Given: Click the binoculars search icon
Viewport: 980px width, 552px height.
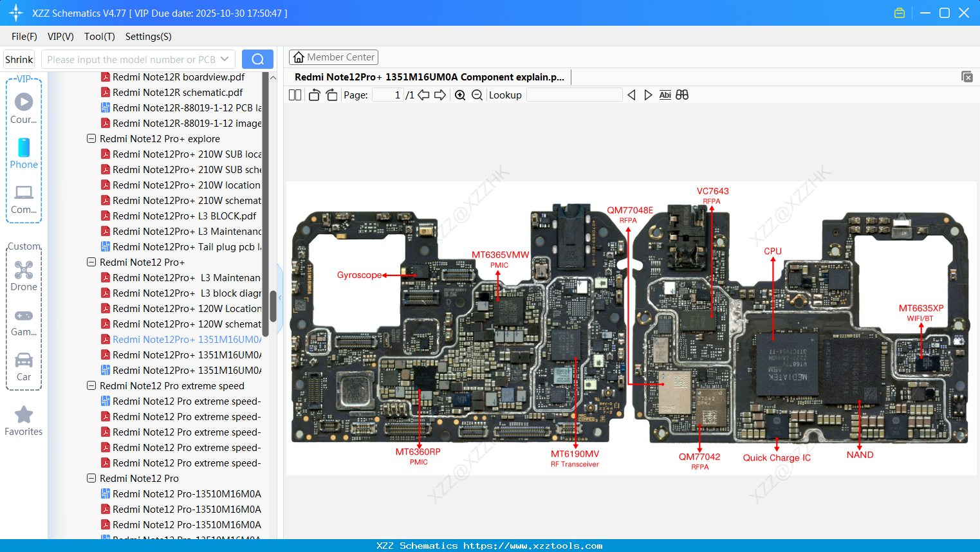Looking at the screenshot, I should pyautogui.click(x=682, y=95).
